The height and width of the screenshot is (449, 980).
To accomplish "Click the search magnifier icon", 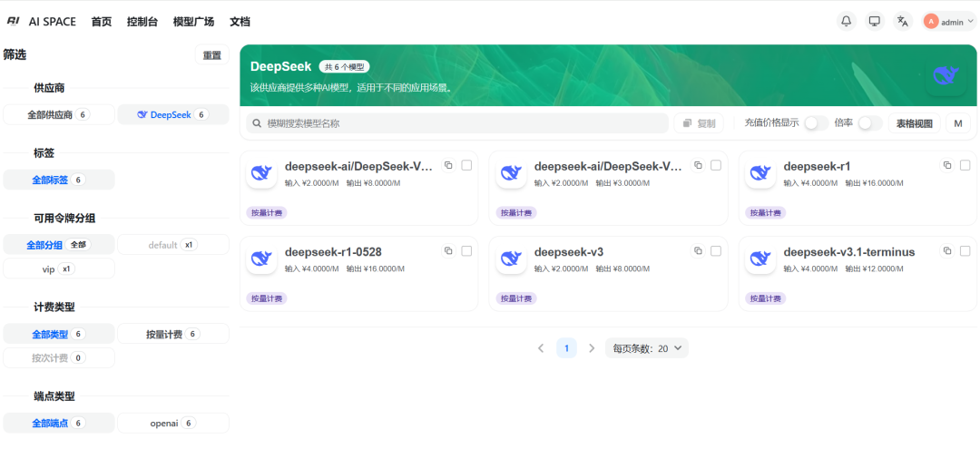I will coord(256,123).
